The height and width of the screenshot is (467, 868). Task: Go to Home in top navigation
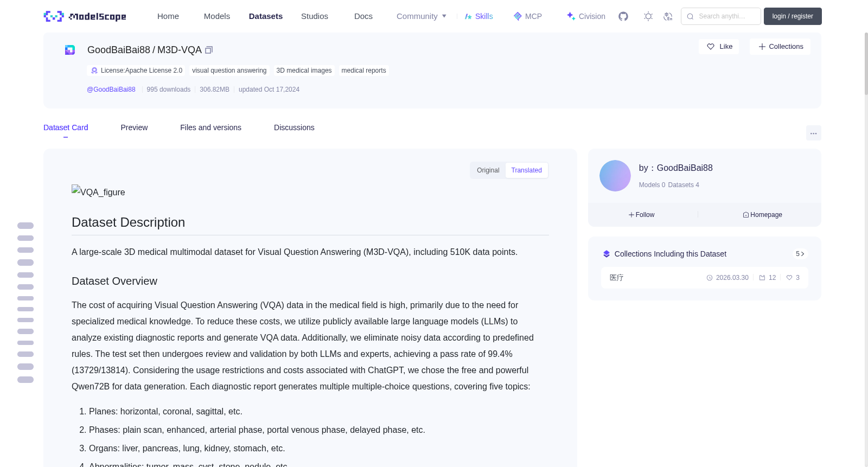[168, 16]
